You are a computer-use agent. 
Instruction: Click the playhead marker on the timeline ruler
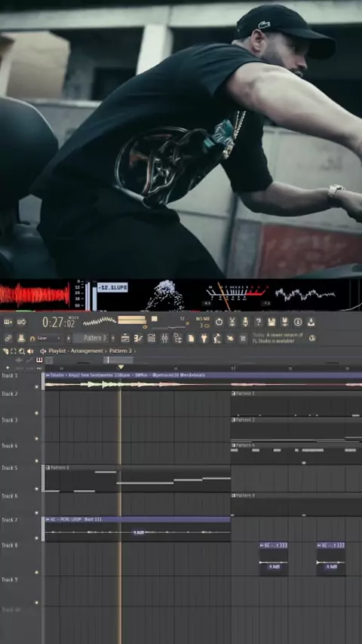(121, 366)
